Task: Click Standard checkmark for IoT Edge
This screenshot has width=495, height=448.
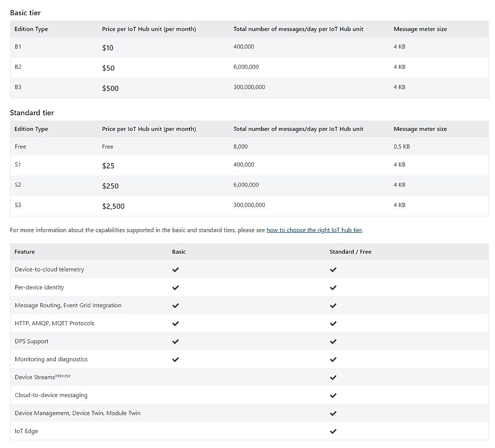Action: tap(333, 431)
